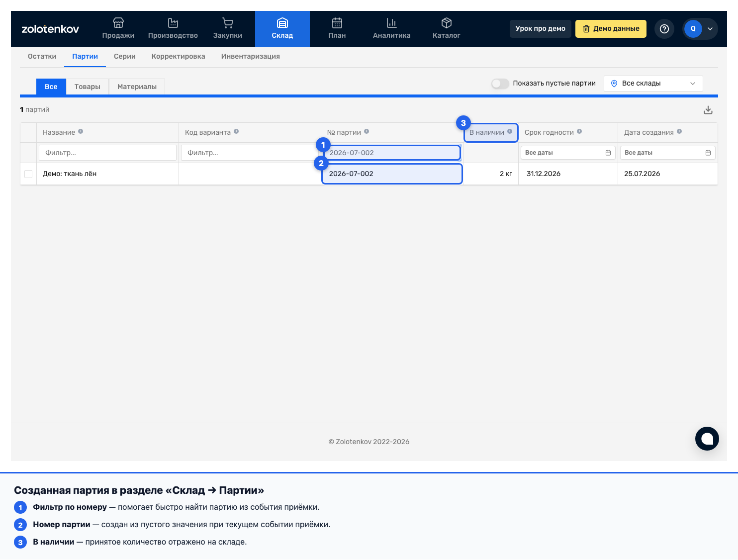
Task: Open the Производство section
Action: [173, 29]
